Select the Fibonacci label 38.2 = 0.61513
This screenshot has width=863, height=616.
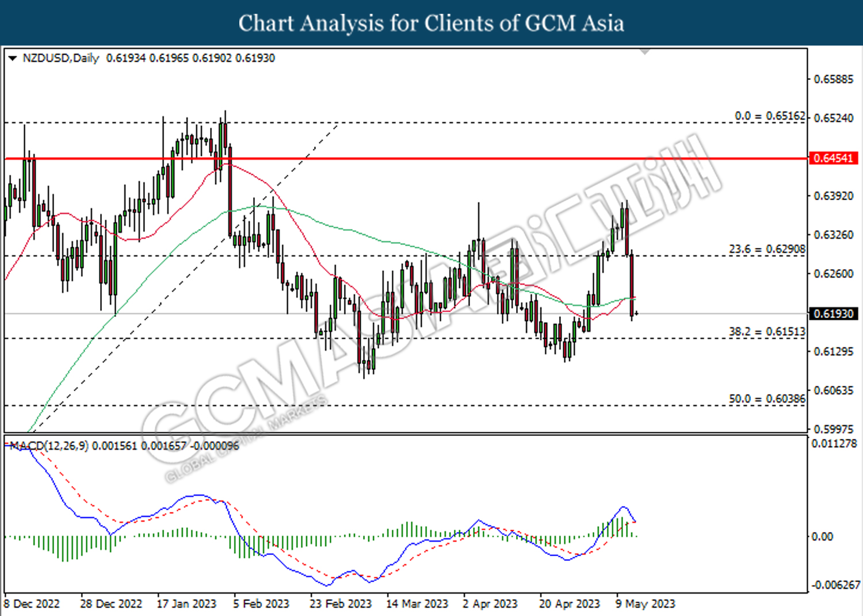(767, 331)
